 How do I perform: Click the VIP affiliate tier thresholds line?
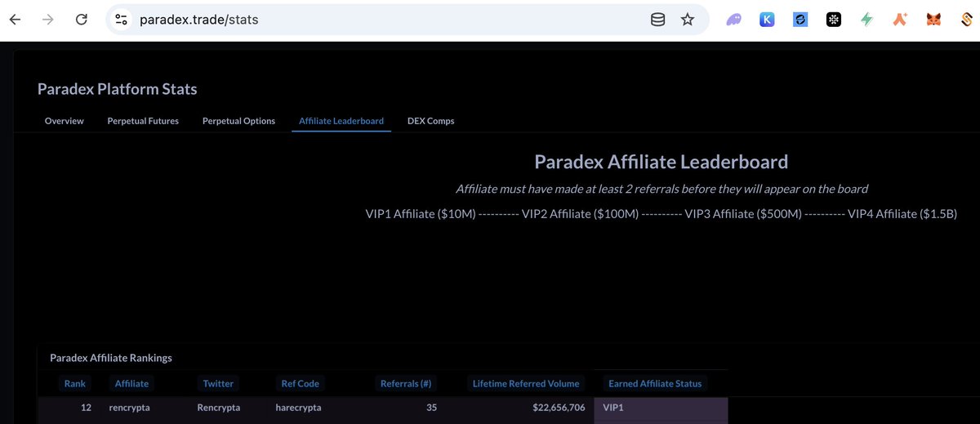[661, 214]
